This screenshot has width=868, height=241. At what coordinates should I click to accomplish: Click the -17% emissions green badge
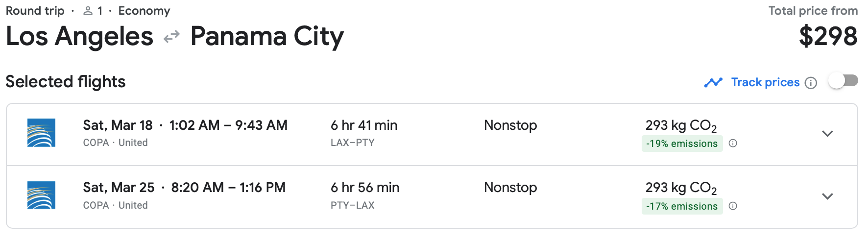tap(681, 206)
